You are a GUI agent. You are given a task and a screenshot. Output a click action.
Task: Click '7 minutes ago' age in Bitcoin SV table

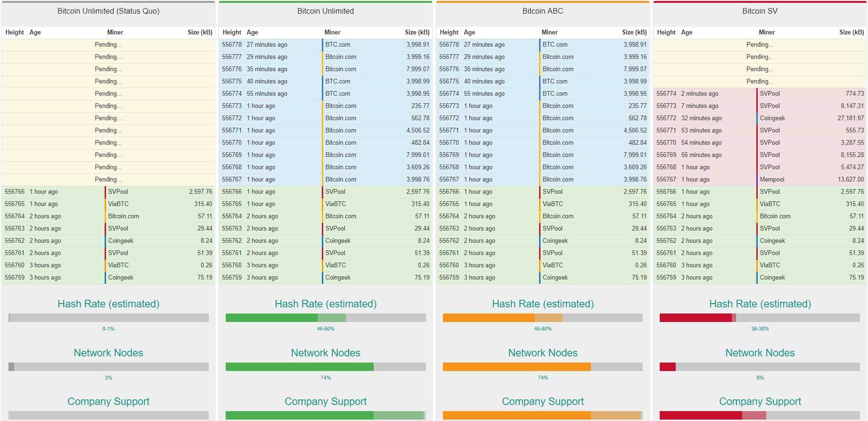700,106
